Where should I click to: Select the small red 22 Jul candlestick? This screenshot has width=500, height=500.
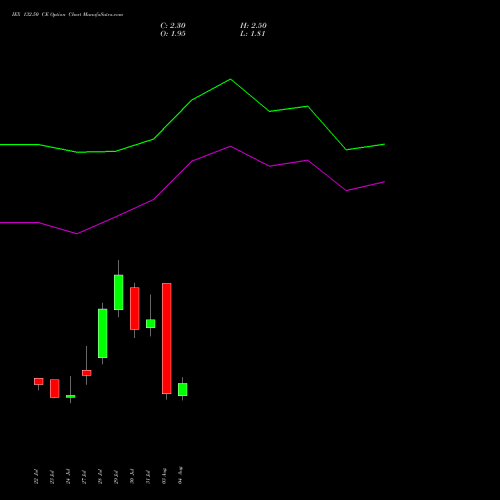point(39,381)
